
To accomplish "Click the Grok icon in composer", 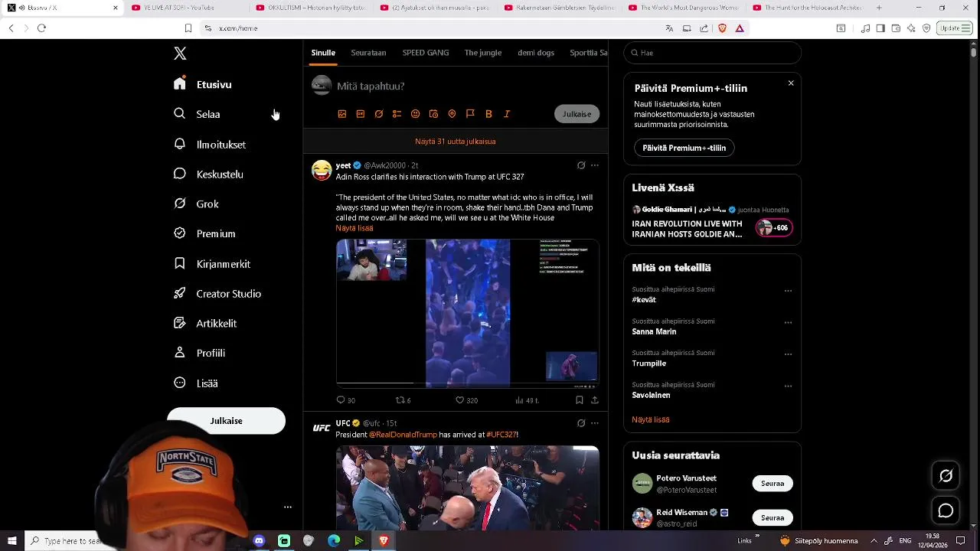I will pos(379,114).
